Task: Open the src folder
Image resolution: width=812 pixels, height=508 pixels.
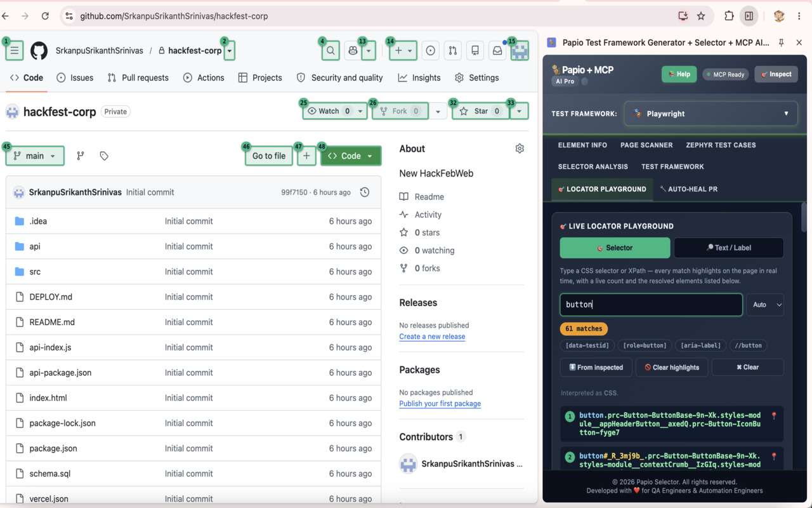Action: tap(35, 272)
